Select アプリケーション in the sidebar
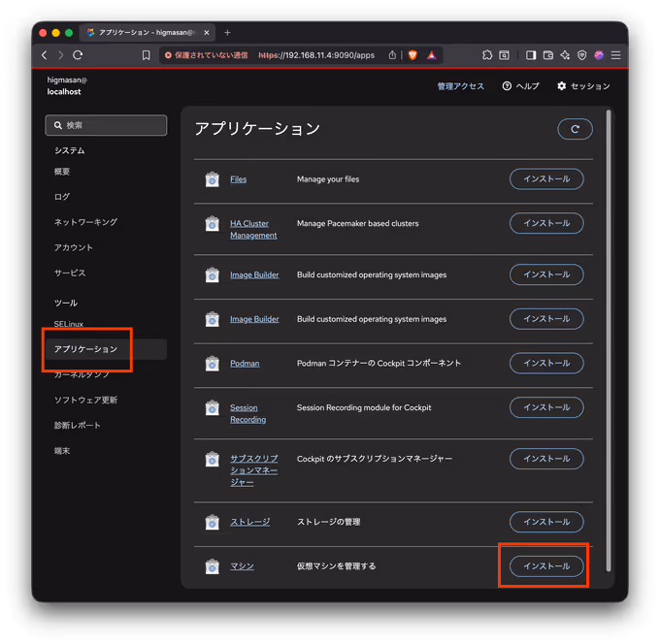 point(106,349)
